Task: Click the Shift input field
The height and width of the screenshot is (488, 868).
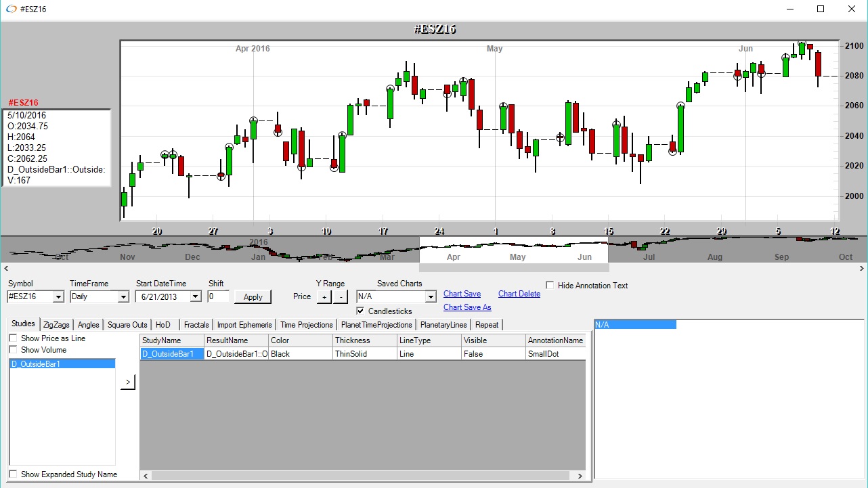Action: pyautogui.click(x=218, y=296)
